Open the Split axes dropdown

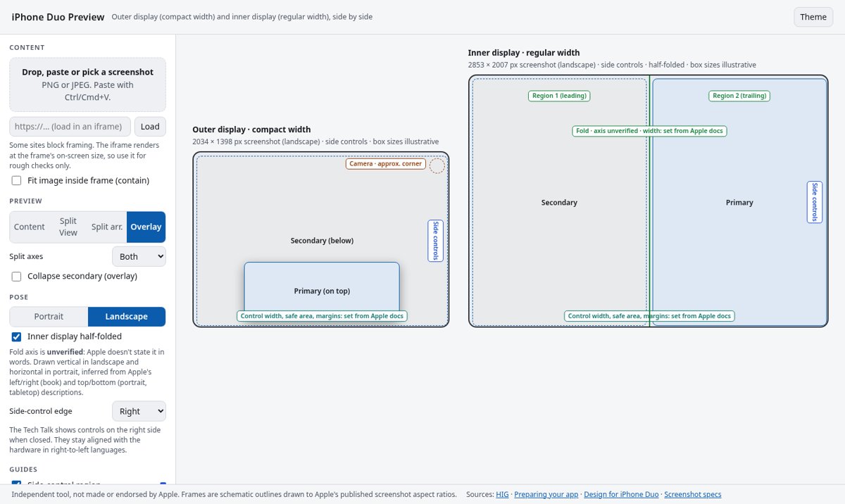tap(139, 256)
